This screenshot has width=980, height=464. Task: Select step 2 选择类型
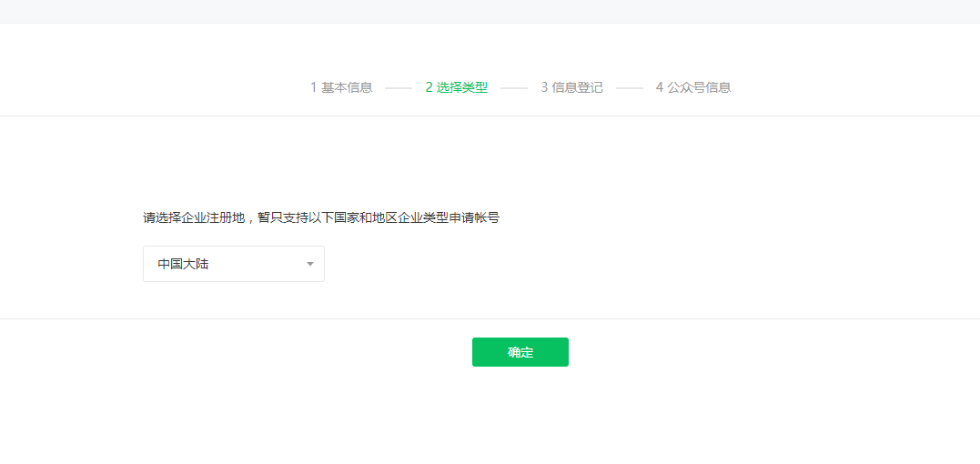[457, 87]
